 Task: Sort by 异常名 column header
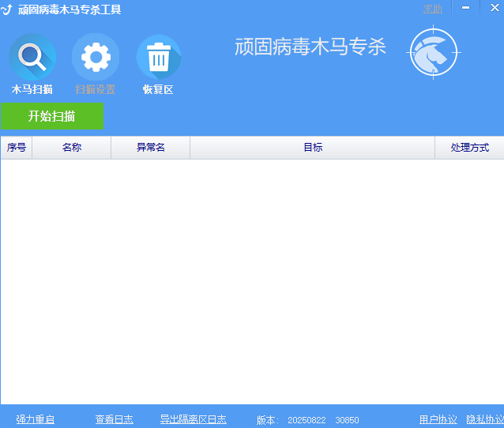click(x=151, y=148)
